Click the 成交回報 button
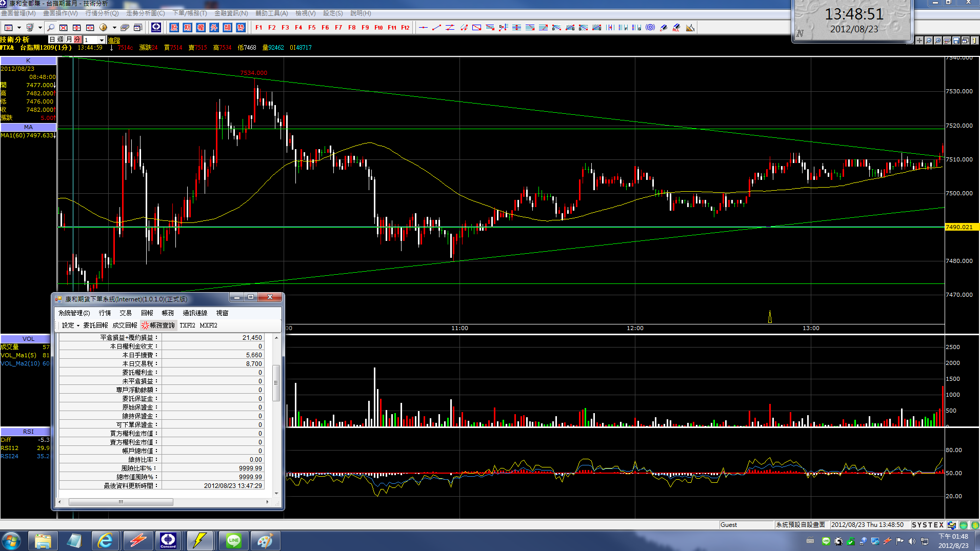This screenshot has width=980, height=551. coord(125,325)
